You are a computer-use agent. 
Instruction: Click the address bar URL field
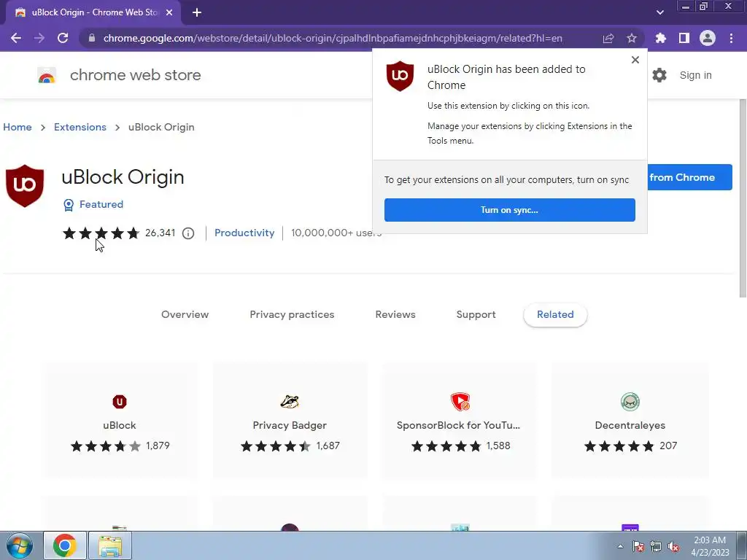[x=333, y=38]
